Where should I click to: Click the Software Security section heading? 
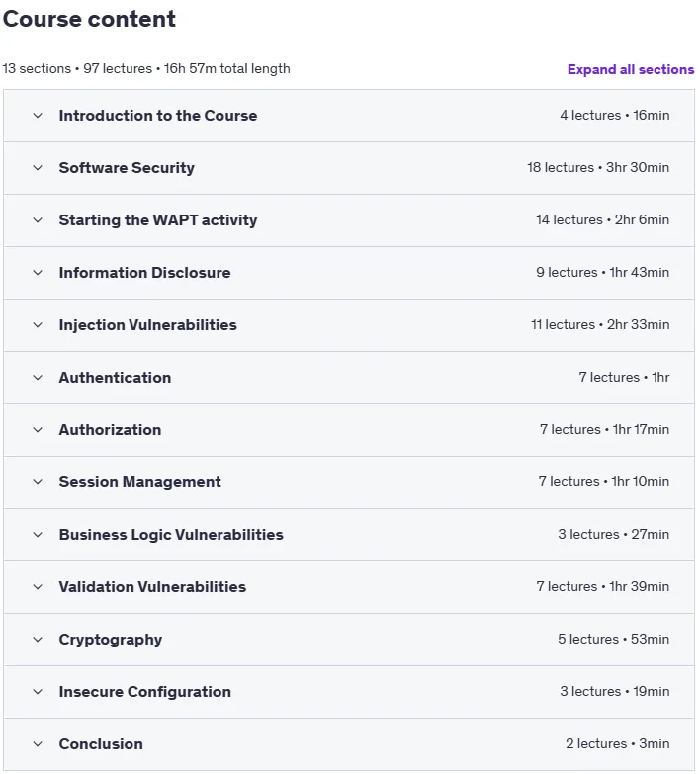(x=127, y=168)
